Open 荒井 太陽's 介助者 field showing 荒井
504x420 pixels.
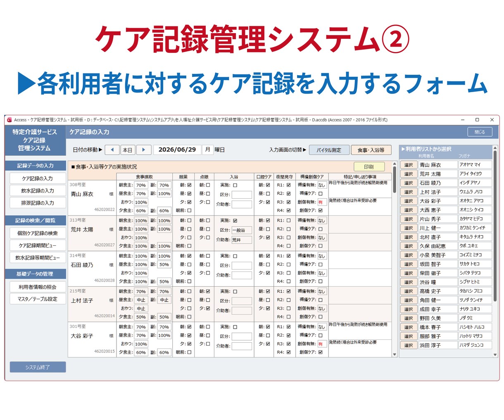(242, 240)
